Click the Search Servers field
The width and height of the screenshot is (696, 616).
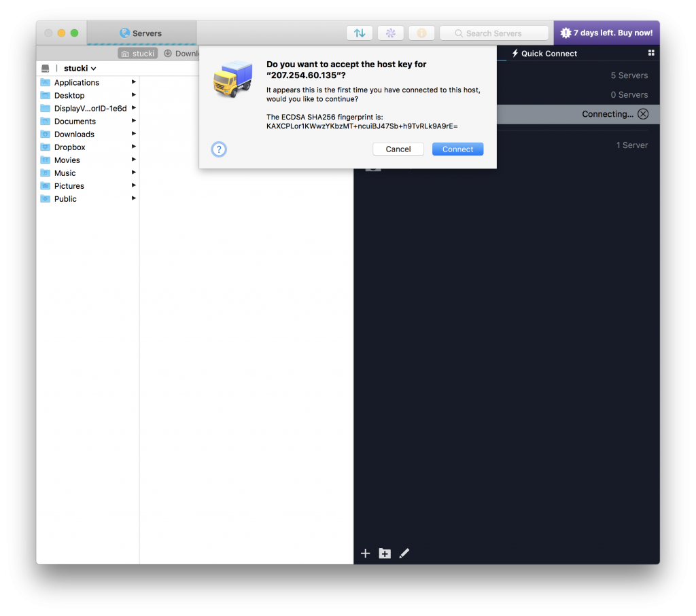coord(493,33)
